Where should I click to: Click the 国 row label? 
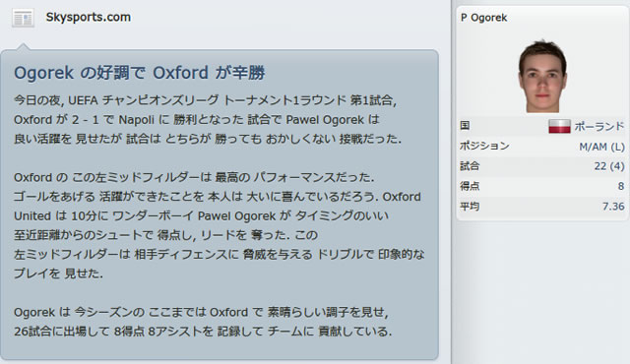(465, 126)
